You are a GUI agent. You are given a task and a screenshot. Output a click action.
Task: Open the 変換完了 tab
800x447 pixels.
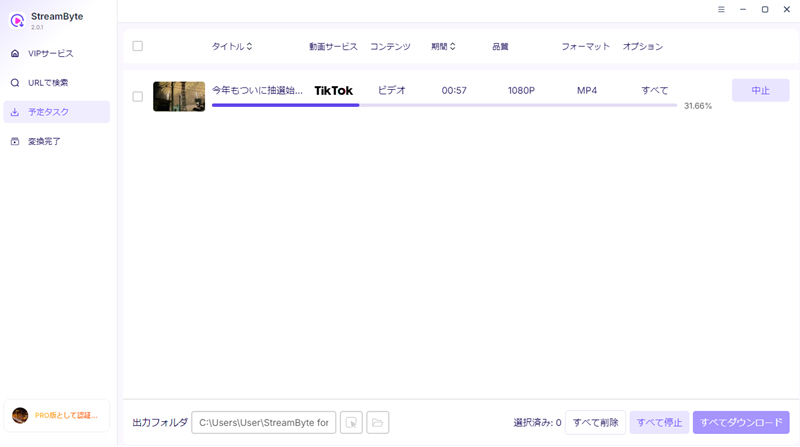[57, 141]
